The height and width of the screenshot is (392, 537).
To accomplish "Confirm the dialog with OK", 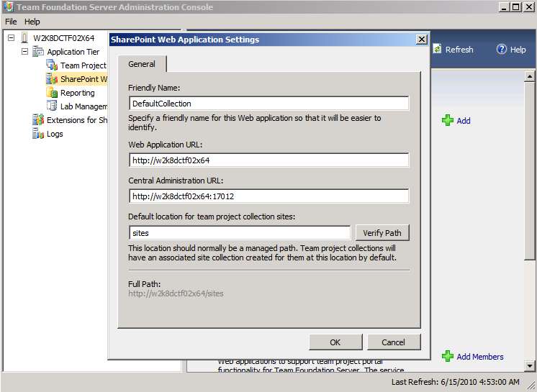I will click(335, 342).
